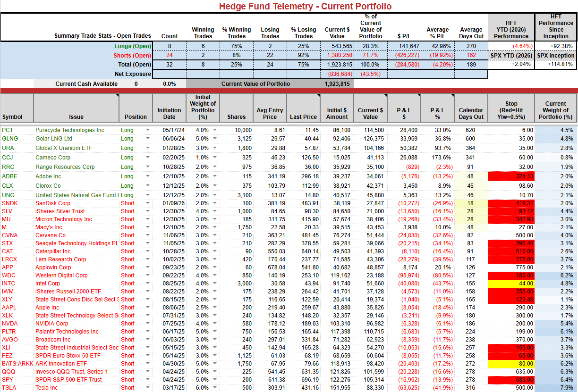Viewport: 578px width, 392px height.
Task: Select the yellow Stop cell for Intel
Action: 511,284
